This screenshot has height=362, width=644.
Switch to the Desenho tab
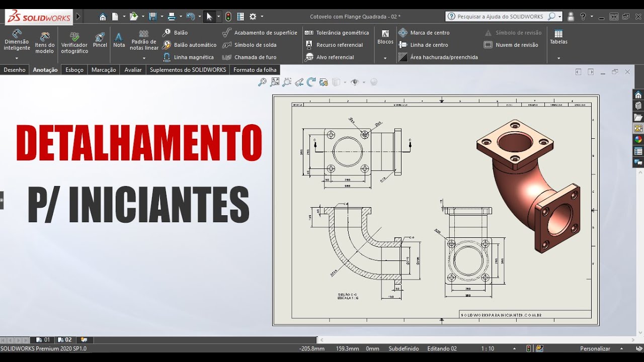(15, 70)
